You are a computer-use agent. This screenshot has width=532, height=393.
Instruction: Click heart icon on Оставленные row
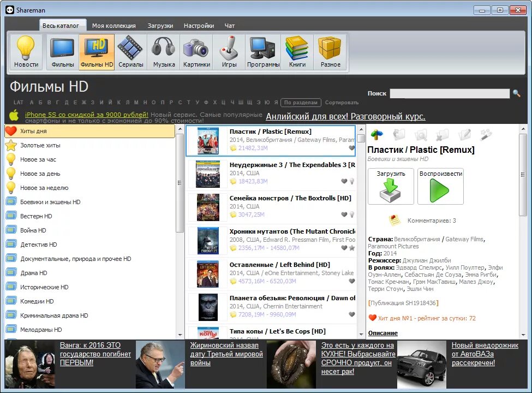coord(351,281)
